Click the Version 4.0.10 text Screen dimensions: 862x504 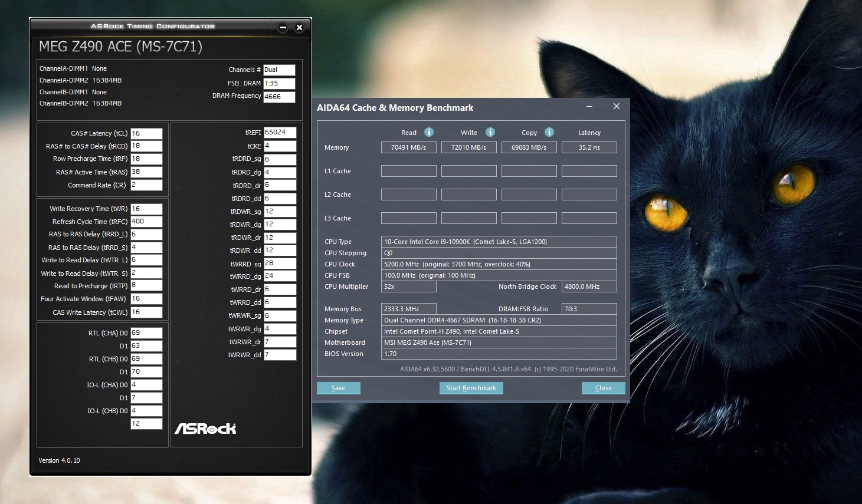tap(59, 460)
